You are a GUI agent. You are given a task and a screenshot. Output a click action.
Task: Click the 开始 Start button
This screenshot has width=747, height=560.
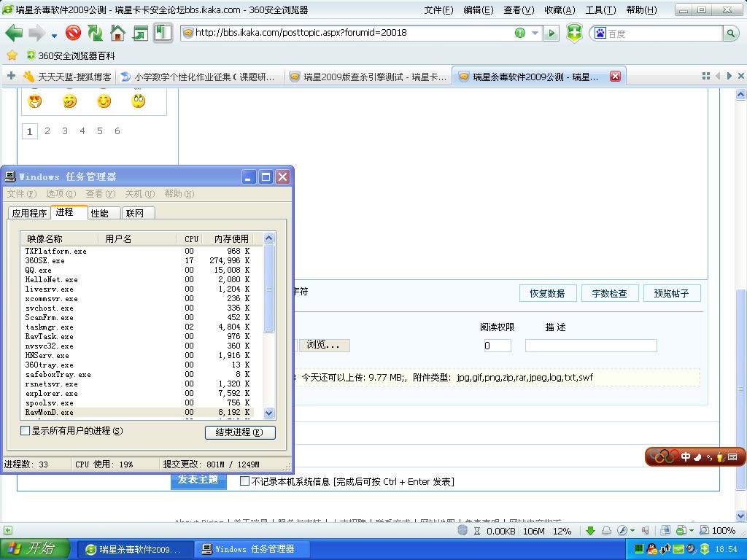click(x=34, y=549)
